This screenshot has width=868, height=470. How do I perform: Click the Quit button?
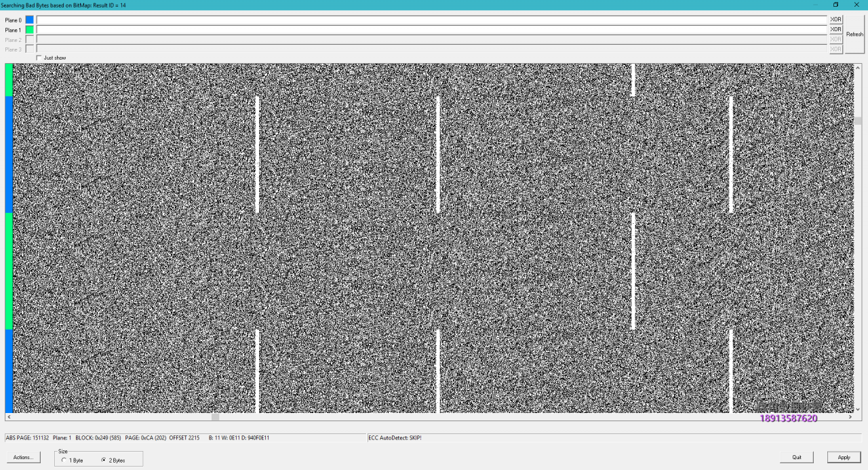[x=797, y=457]
